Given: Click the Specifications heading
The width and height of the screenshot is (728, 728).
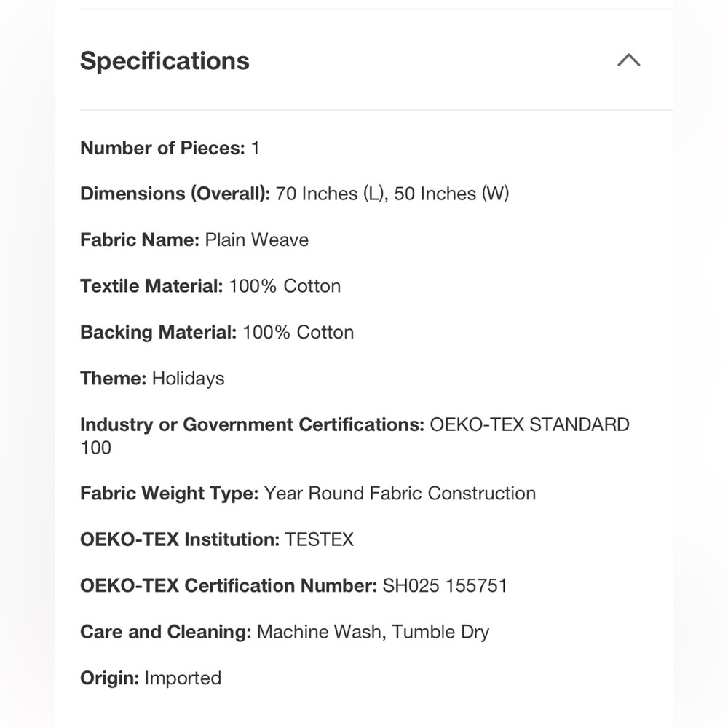Looking at the screenshot, I should (x=165, y=61).
